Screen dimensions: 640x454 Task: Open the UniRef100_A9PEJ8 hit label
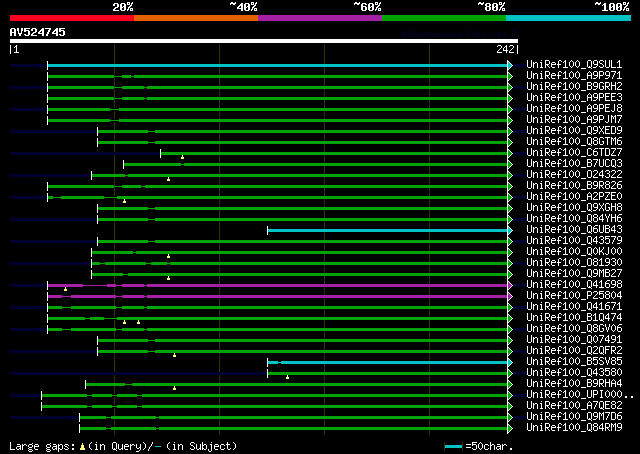coord(574,109)
